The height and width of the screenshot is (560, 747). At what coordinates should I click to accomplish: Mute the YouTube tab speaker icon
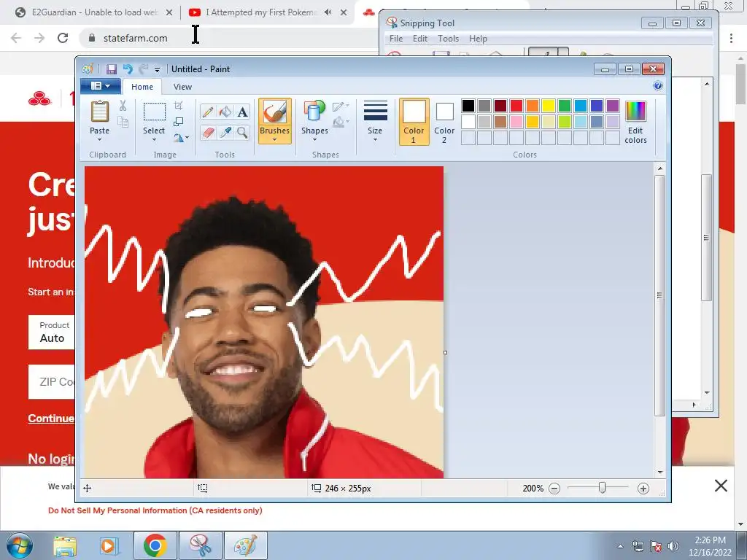point(328,12)
